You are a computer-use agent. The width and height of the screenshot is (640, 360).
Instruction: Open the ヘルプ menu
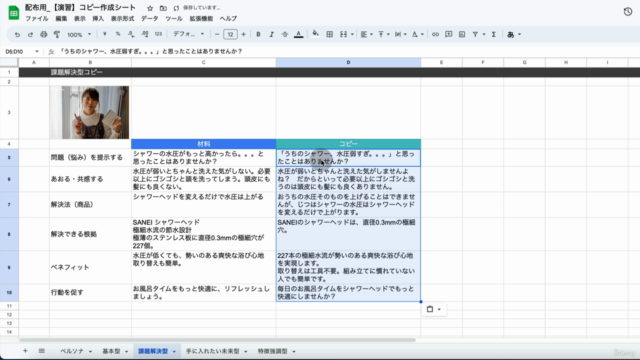228,19
